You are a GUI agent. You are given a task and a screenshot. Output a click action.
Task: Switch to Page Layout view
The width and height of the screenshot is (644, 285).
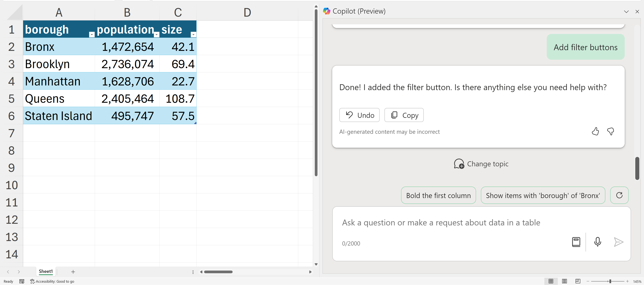click(564, 281)
